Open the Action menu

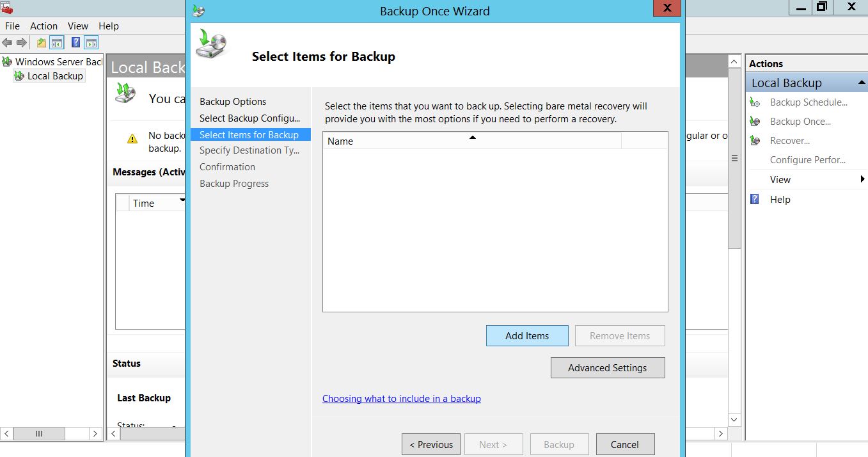pyautogui.click(x=43, y=26)
